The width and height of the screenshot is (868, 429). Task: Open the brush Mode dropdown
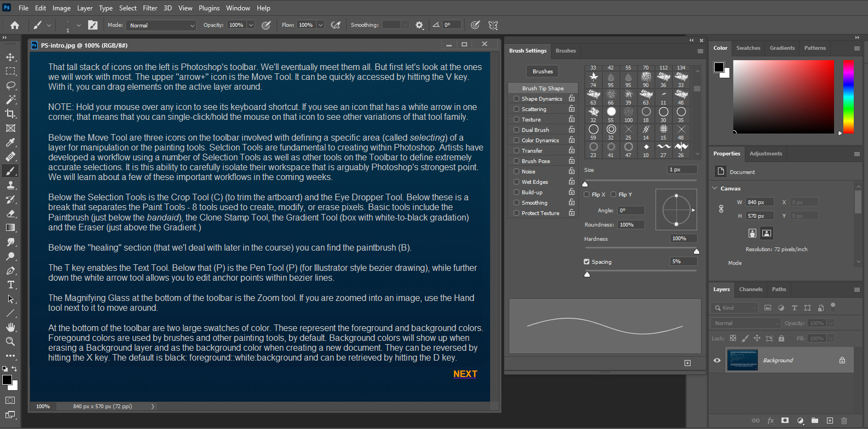[x=161, y=26]
